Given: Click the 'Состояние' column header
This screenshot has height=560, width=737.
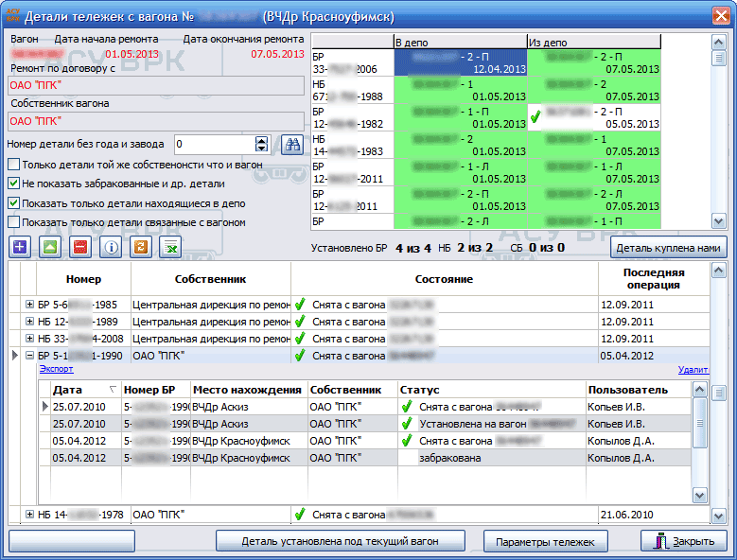Looking at the screenshot, I should pos(444,279).
